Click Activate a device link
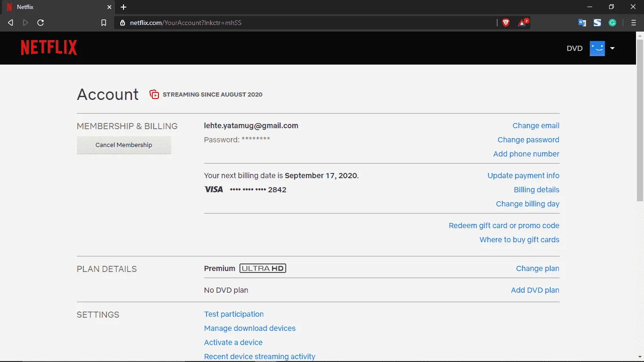Image resolution: width=644 pixels, height=362 pixels. click(x=233, y=343)
